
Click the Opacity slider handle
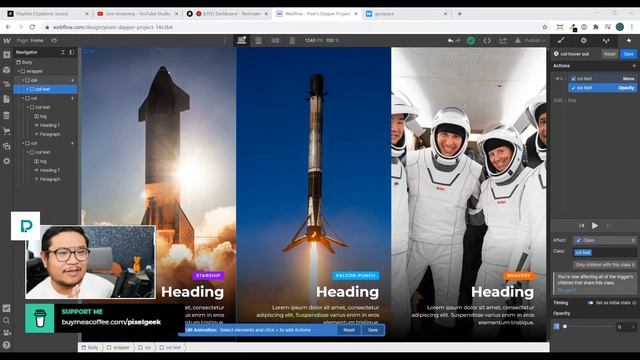(565, 327)
